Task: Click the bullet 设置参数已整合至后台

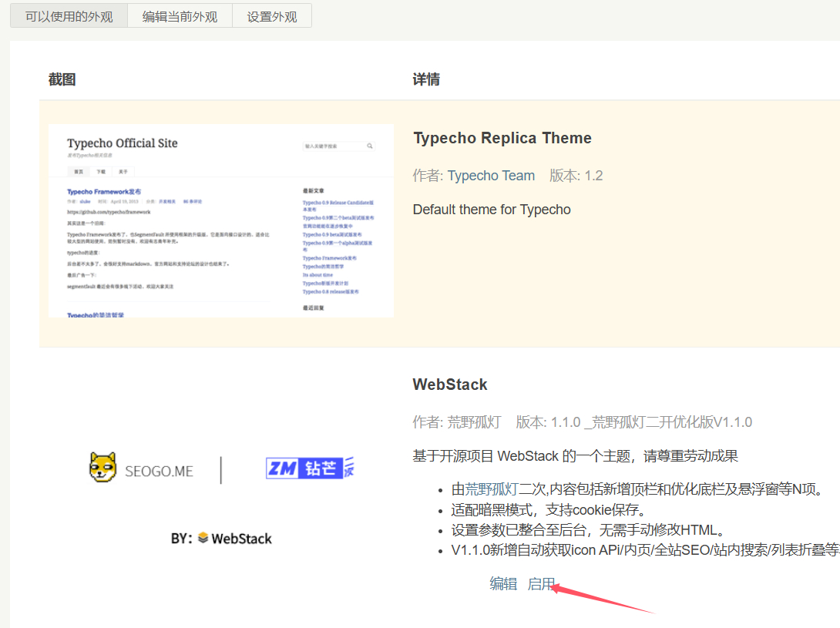Action: point(588,530)
